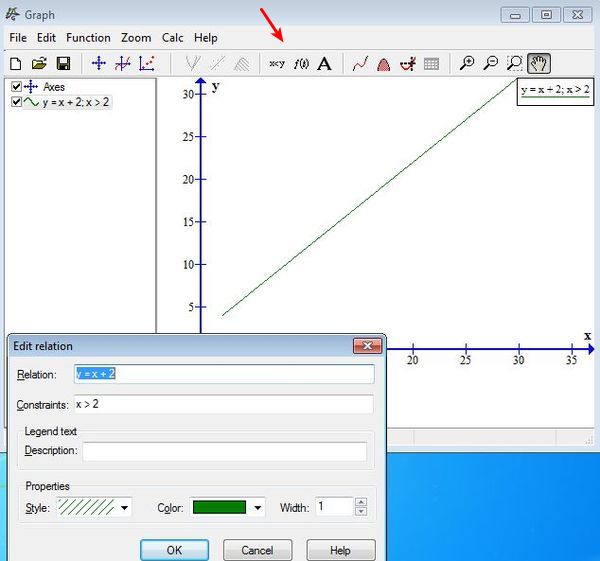Select the zoom window tool
The width and height of the screenshot is (600, 561).
pyautogui.click(x=515, y=64)
